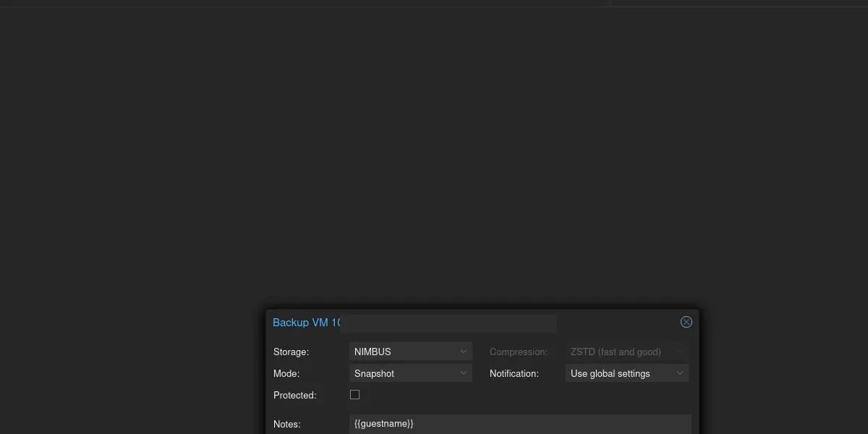Click the Compression dropdown chevron icon
This screenshot has width=868, height=434.
pyautogui.click(x=679, y=352)
